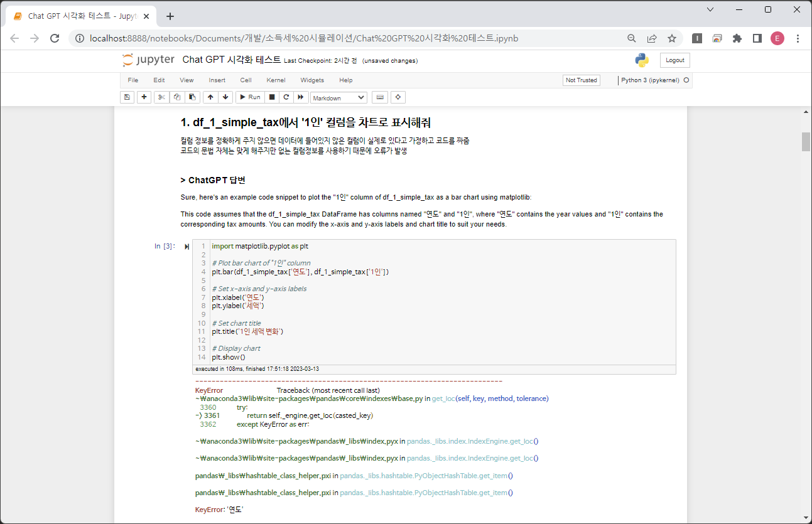The image size is (812, 524).
Task: Move selected cell up arrow
Action: point(210,97)
